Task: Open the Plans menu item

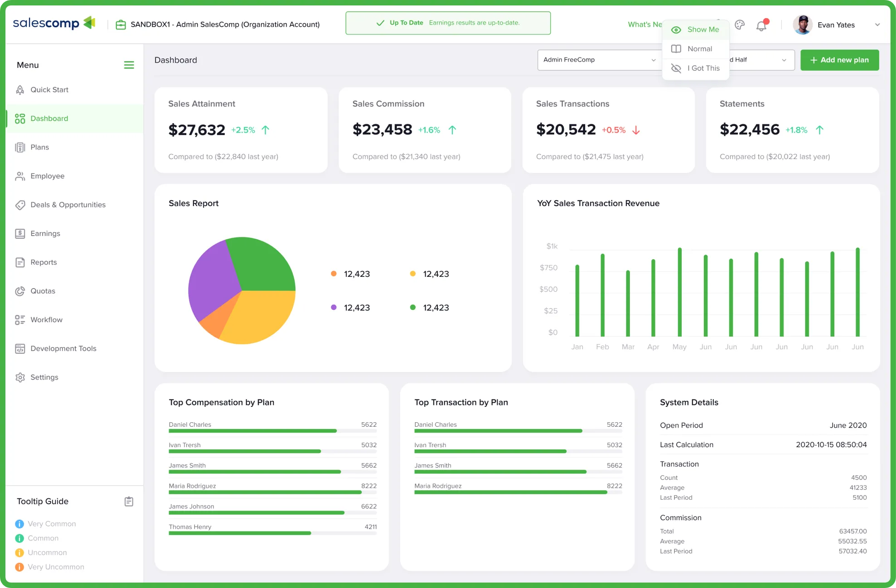Action: [40, 147]
